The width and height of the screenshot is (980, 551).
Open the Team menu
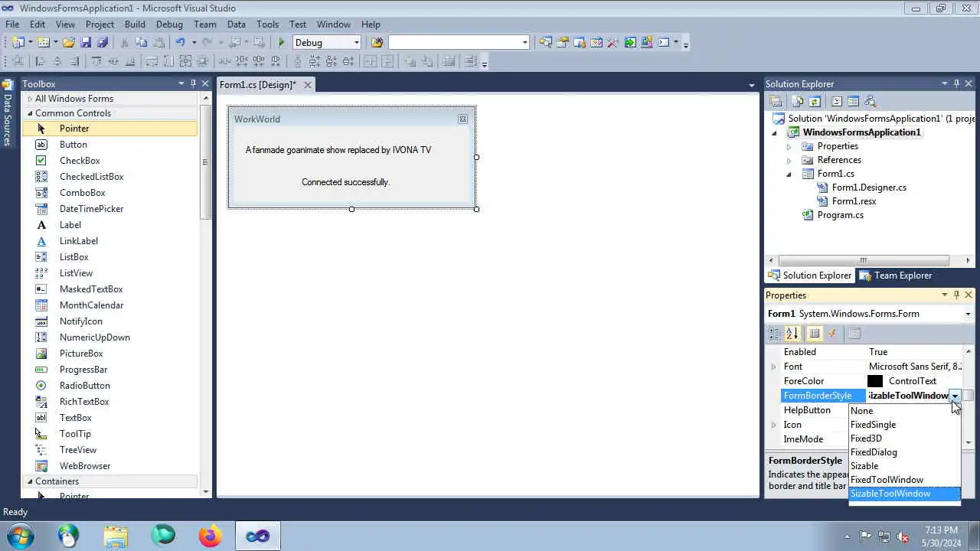coord(204,24)
